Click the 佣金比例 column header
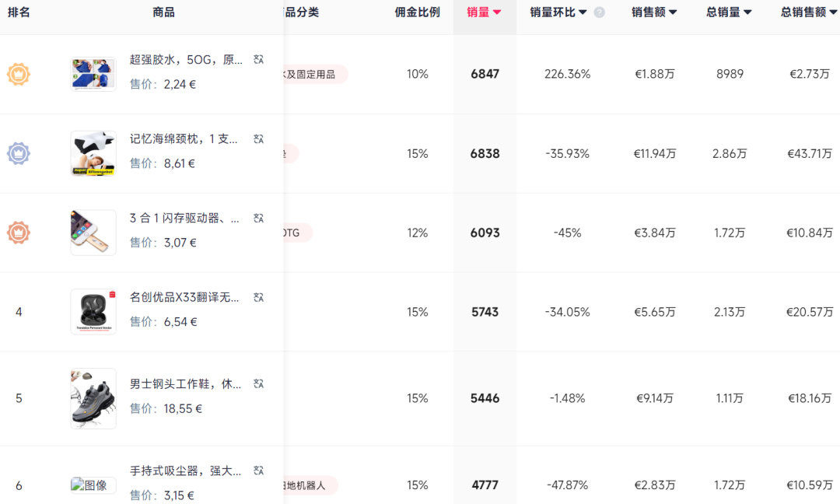 (x=417, y=12)
